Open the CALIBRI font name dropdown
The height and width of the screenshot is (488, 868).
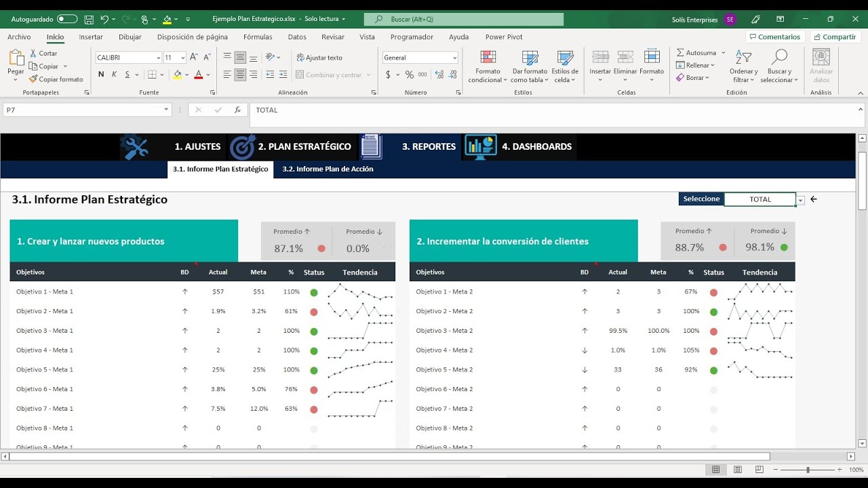[159, 58]
